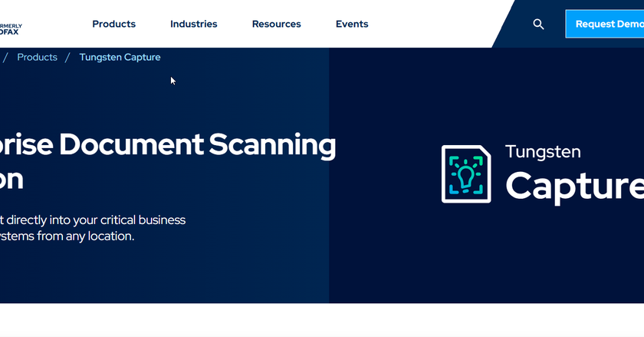Click the text 'systems from any location'
The height and width of the screenshot is (337, 644).
[x=67, y=236]
